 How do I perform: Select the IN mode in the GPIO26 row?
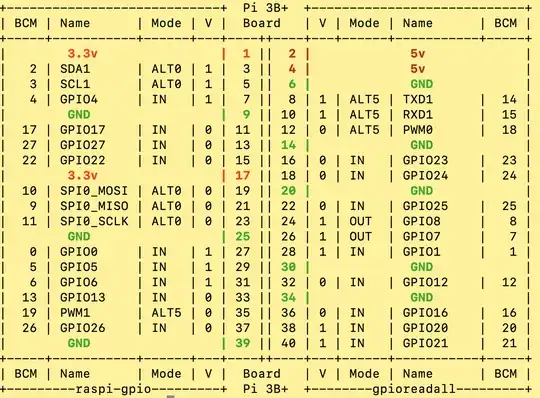pos(159,328)
